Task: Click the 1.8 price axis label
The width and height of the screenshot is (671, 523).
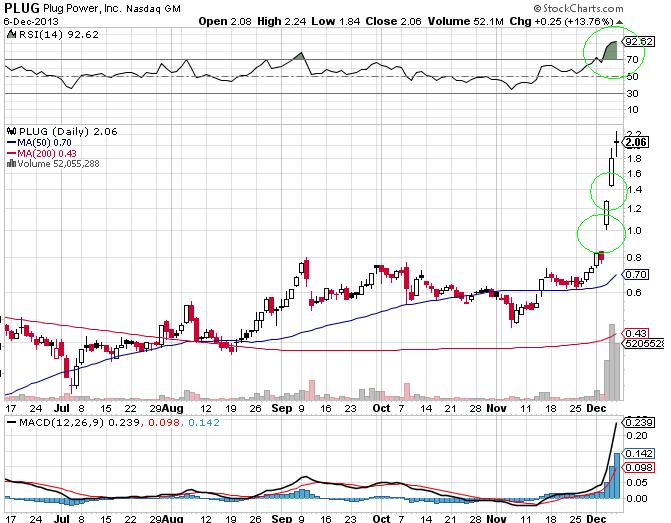Action: tap(634, 159)
